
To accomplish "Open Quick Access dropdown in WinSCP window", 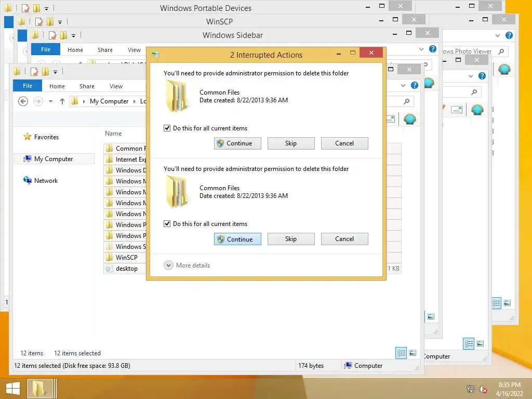I will [x=60, y=22].
